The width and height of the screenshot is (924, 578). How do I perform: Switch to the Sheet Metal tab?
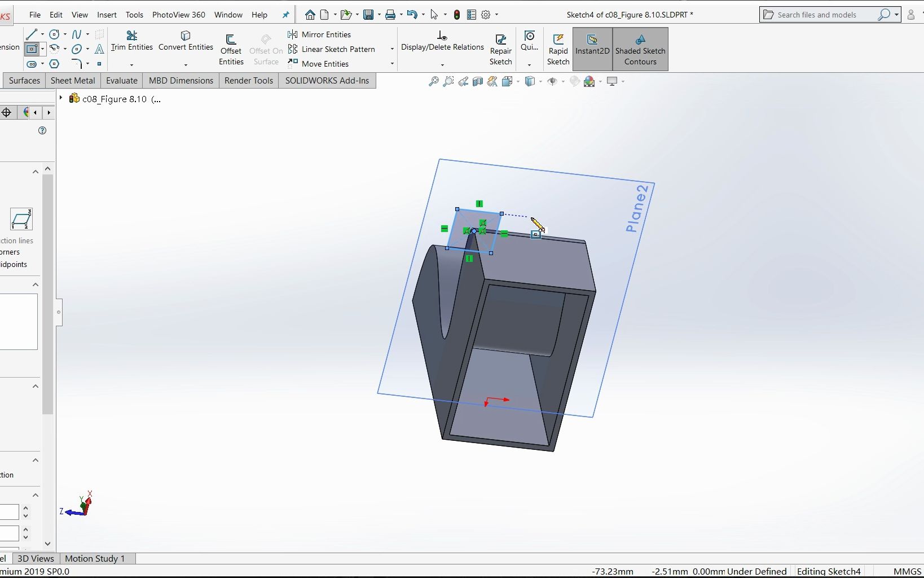coord(73,81)
